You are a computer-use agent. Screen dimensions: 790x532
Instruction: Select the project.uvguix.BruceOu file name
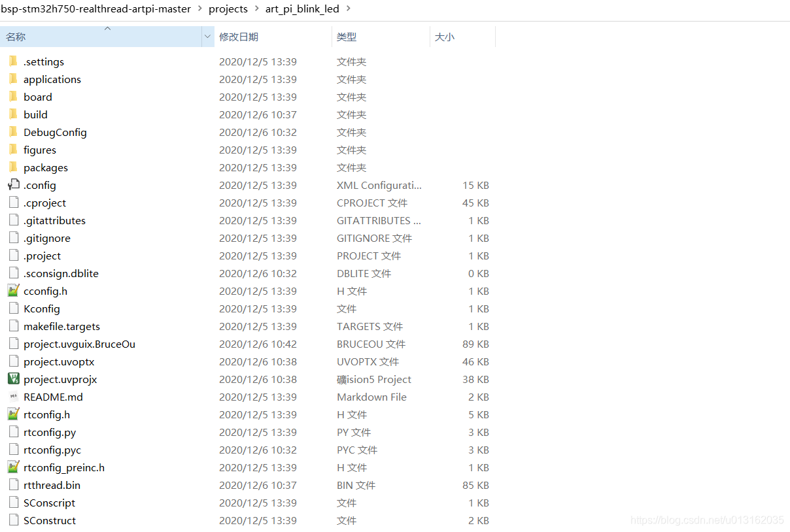79,344
